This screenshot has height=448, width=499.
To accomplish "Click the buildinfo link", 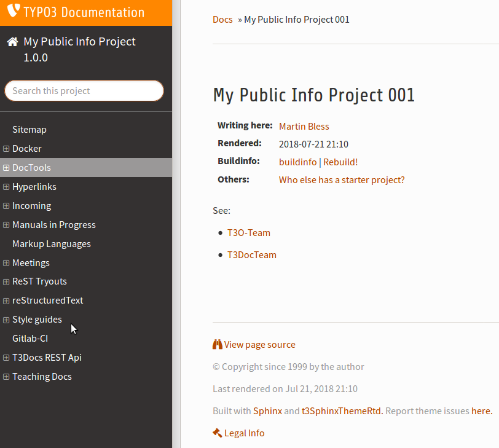I will 298,162.
